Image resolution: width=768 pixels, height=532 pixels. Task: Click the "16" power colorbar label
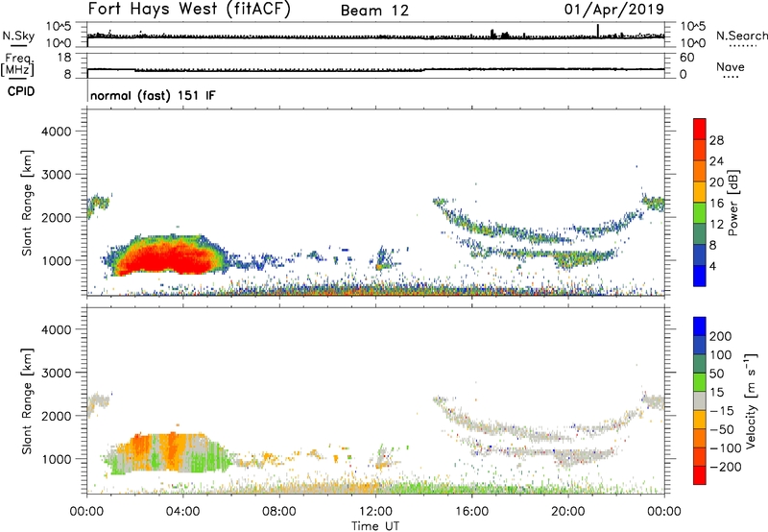(716, 204)
